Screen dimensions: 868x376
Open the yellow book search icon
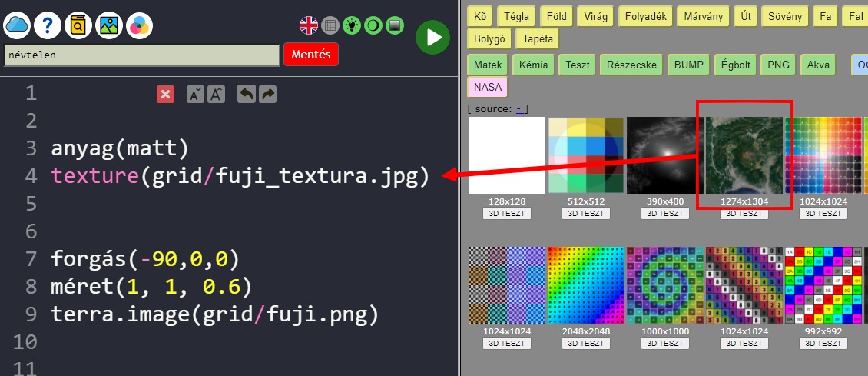pos(78,25)
